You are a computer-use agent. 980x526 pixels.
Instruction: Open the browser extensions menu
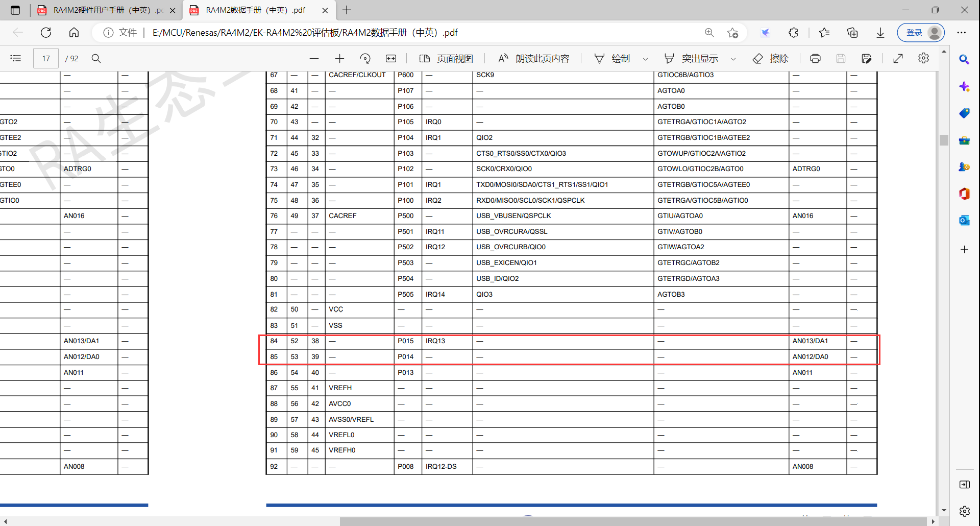[793, 33]
